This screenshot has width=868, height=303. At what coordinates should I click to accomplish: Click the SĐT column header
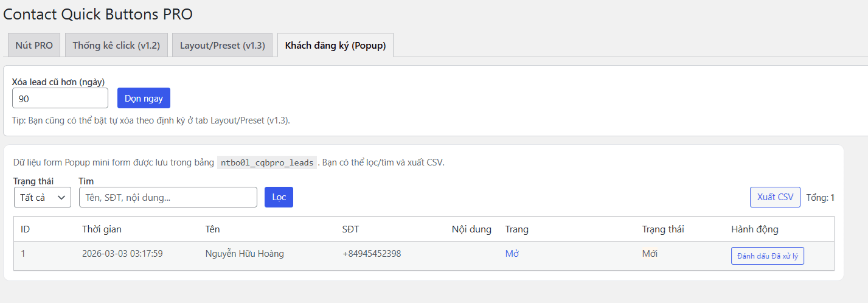351,229
